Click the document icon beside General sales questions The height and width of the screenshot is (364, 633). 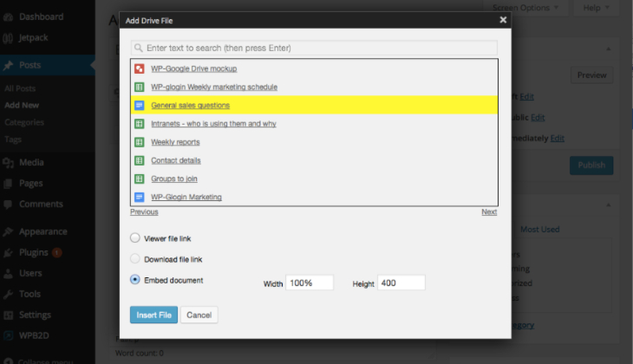tap(140, 106)
